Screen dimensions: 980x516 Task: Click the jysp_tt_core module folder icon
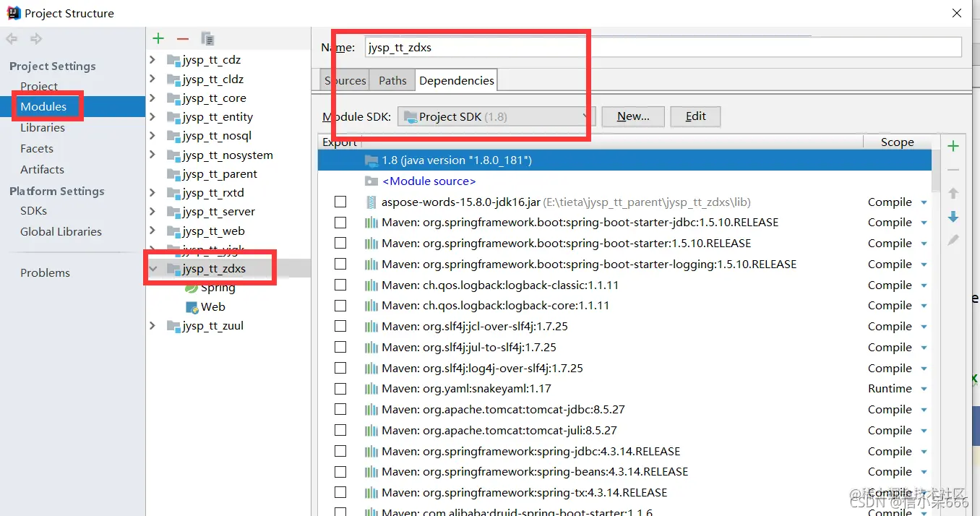click(x=173, y=98)
